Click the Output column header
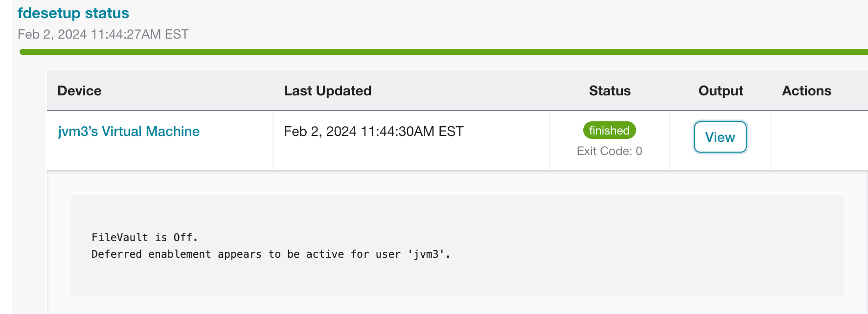 click(721, 91)
